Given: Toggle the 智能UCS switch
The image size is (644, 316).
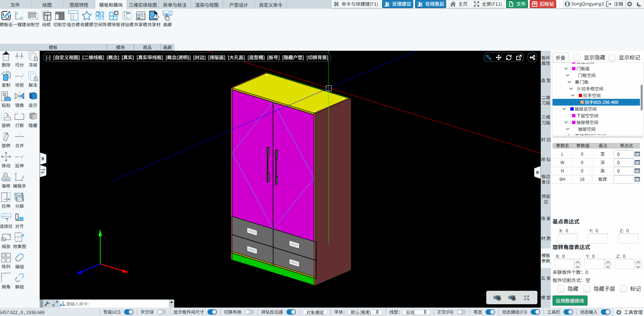Looking at the screenshot, I should point(129,312).
